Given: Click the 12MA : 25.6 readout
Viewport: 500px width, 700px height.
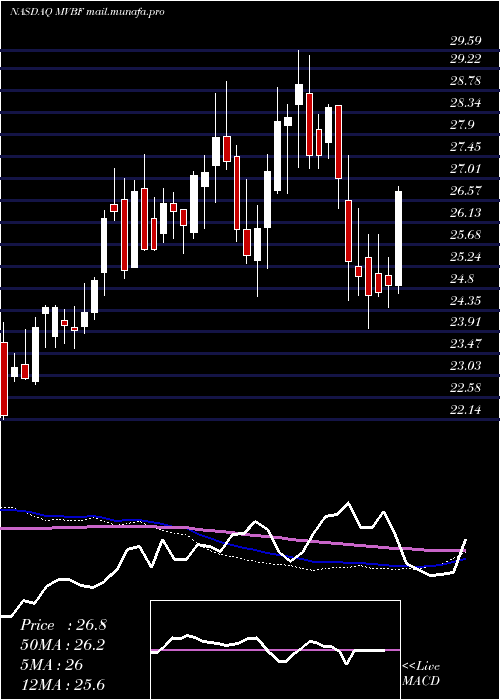Looking at the screenshot, I should 62,684.
